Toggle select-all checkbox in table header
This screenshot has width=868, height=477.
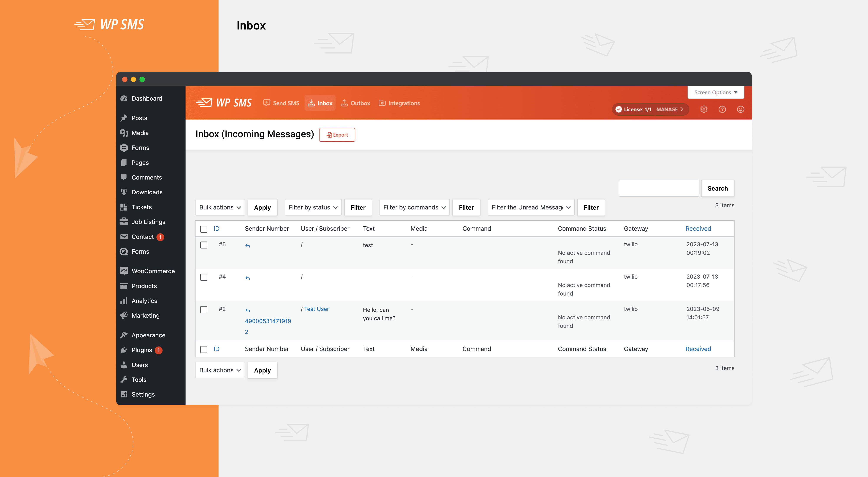[204, 229]
